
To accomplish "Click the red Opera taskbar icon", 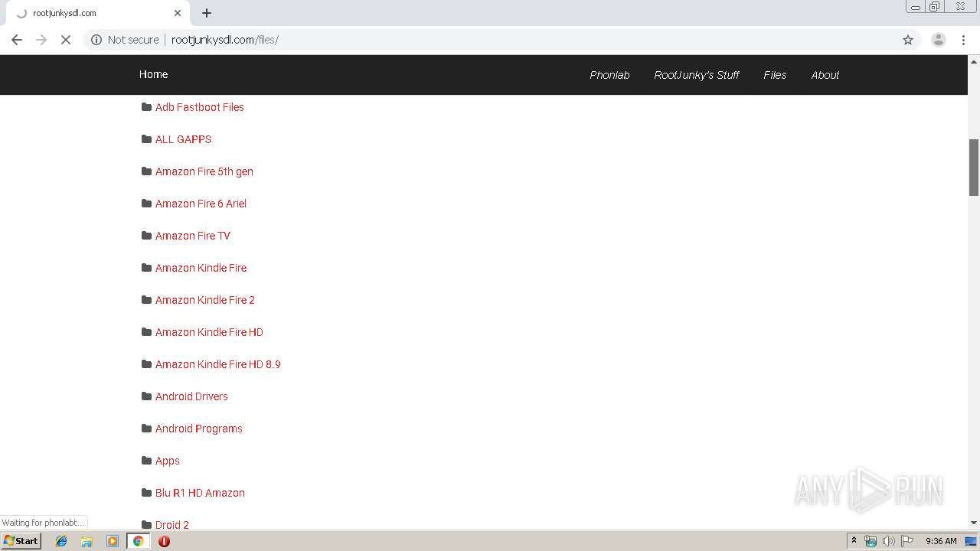I will (x=164, y=541).
